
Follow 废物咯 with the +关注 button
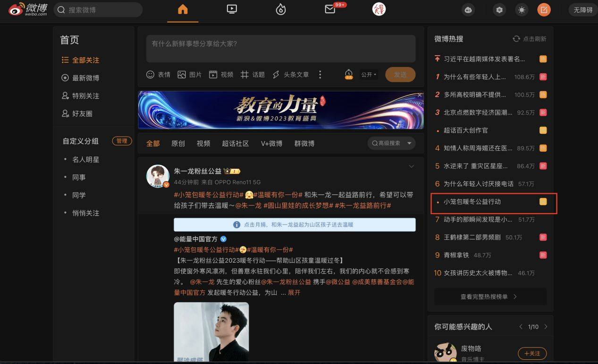click(532, 353)
